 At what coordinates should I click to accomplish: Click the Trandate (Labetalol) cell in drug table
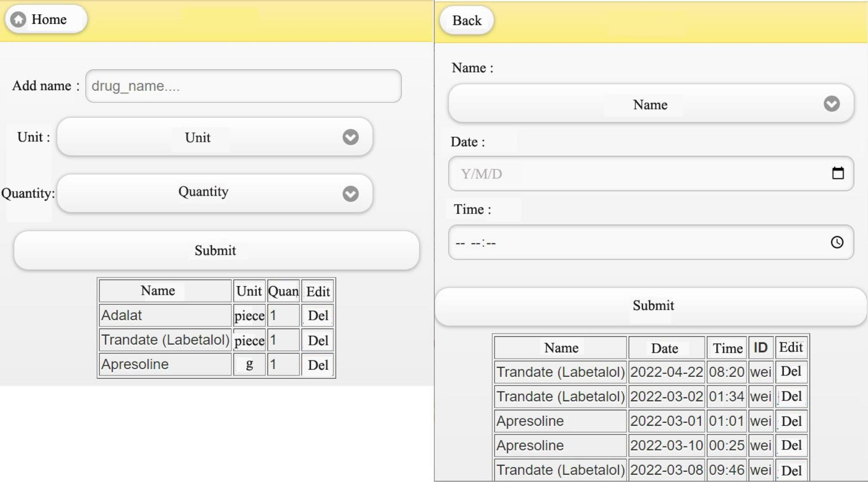(x=165, y=340)
